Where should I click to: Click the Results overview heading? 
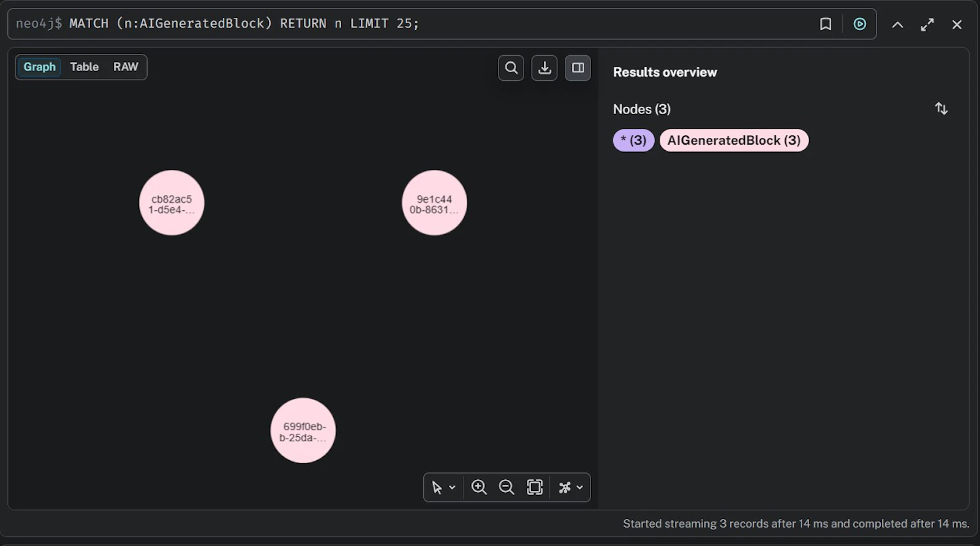[665, 72]
